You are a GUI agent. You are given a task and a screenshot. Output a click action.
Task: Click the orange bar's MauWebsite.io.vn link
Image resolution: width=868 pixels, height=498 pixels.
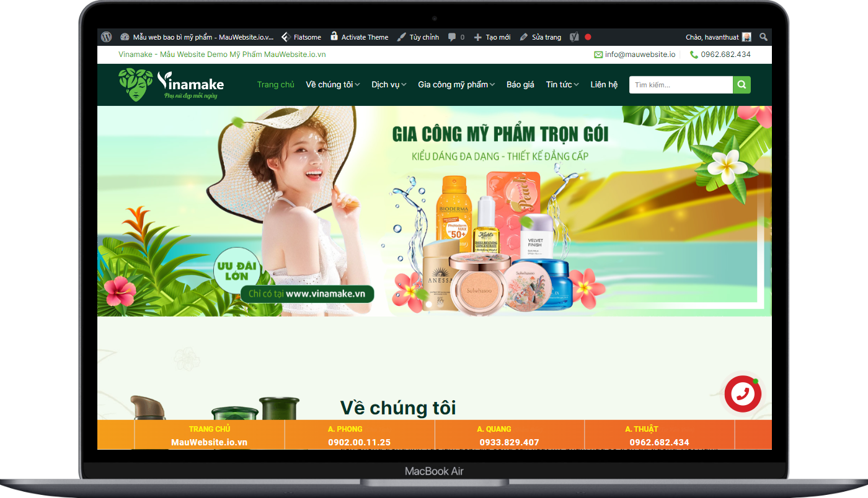coord(210,442)
